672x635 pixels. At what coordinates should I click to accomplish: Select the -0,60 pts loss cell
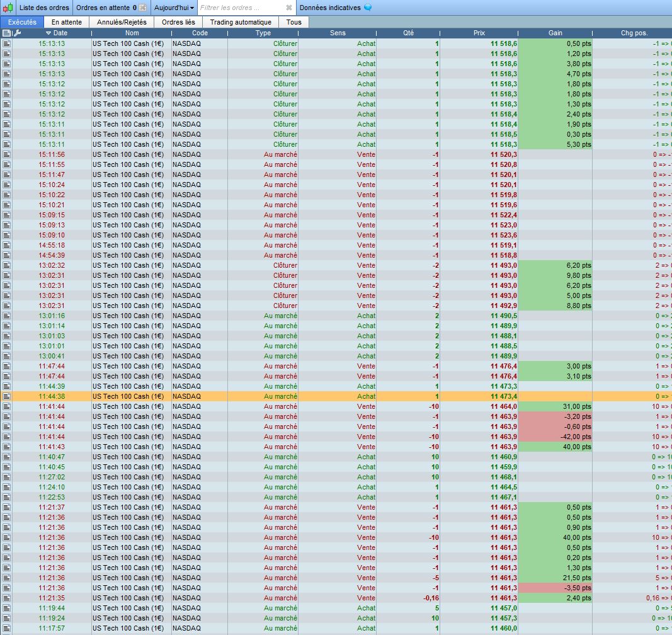coord(555,426)
